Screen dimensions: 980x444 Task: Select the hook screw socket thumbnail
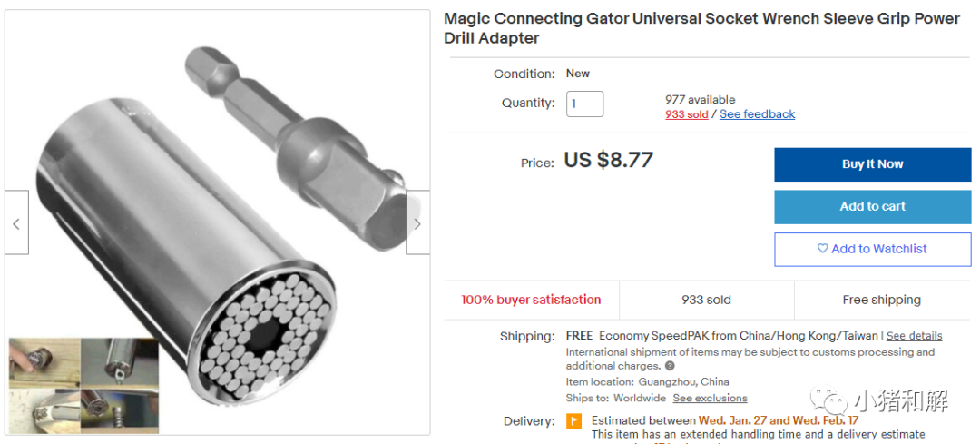pyautogui.click(x=120, y=362)
